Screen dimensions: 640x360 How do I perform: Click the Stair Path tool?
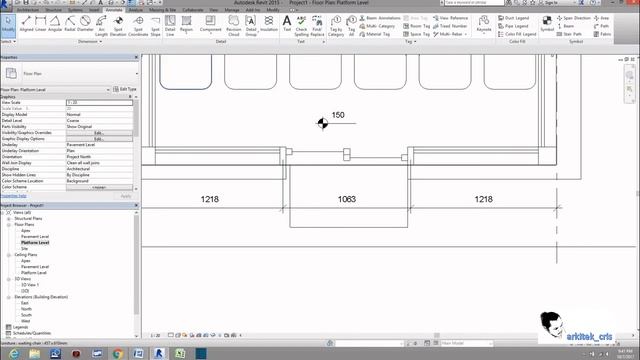click(x=569, y=34)
